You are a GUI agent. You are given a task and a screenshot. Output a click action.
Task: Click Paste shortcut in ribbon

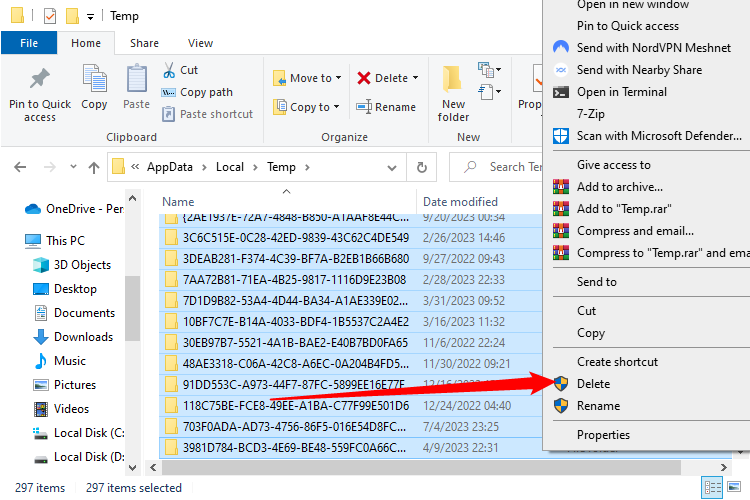tap(216, 114)
